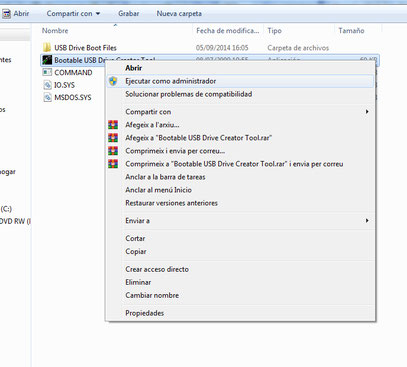The width and height of the screenshot is (407, 367).
Task: Click the MSDOS.SYS file icon
Action: pos(47,97)
